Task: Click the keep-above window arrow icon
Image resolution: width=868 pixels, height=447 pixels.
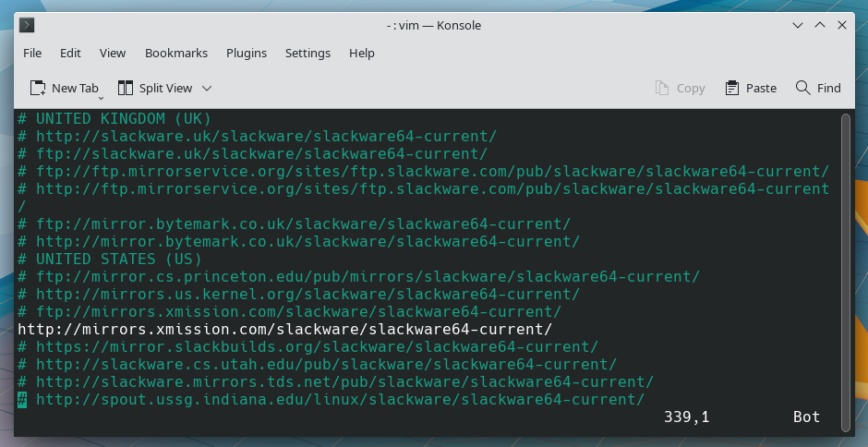Action: (x=820, y=25)
